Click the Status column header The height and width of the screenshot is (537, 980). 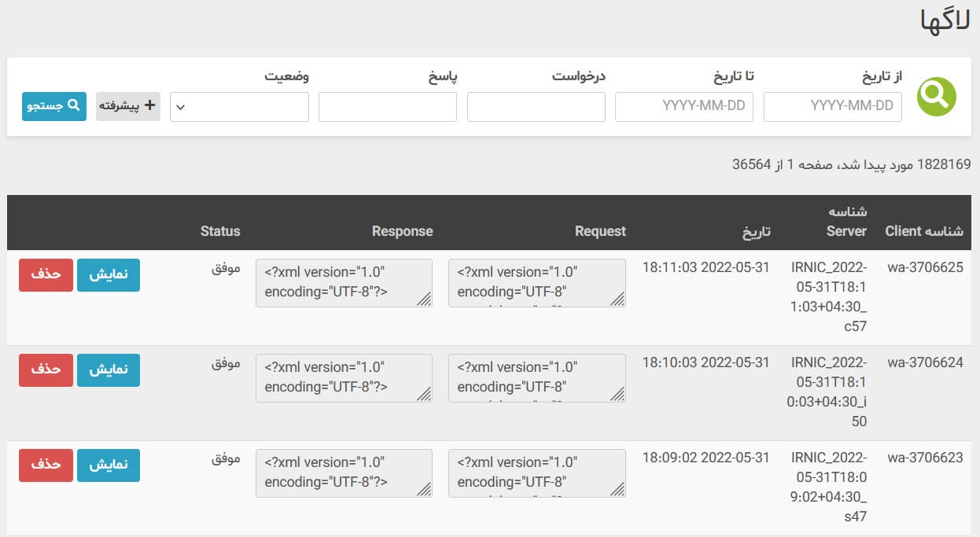tap(220, 231)
